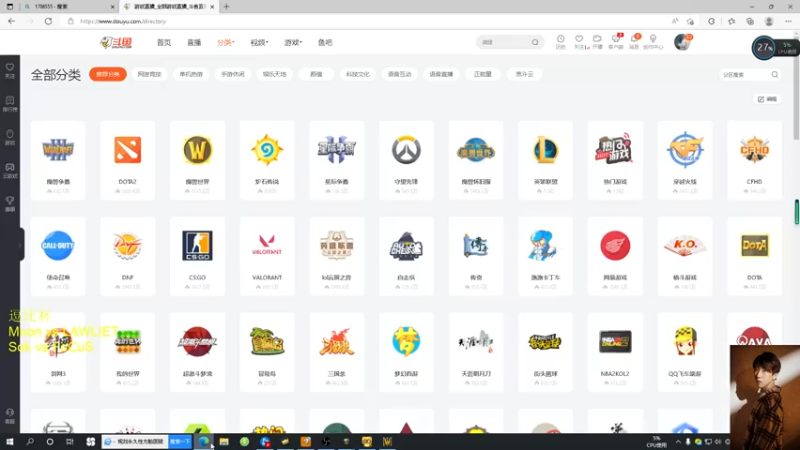Open the StarCraft II category card
This screenshot has width=800, height=450.
[x=337, y=160]
